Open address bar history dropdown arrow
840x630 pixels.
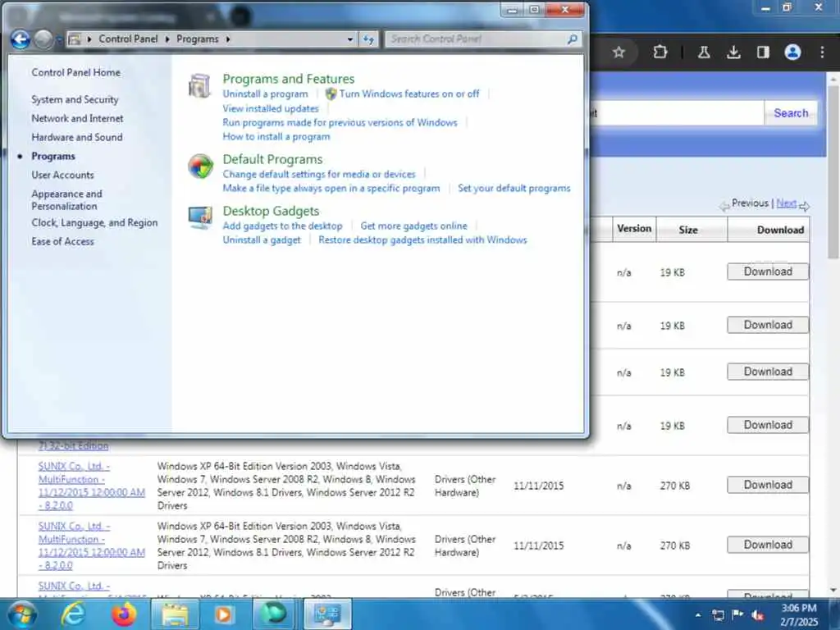[349, 39]
